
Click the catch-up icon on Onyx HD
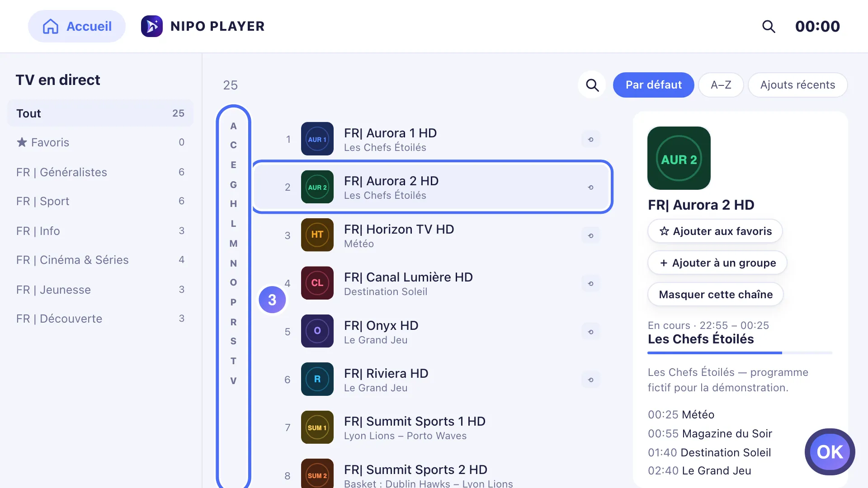[x=590, y=332]
